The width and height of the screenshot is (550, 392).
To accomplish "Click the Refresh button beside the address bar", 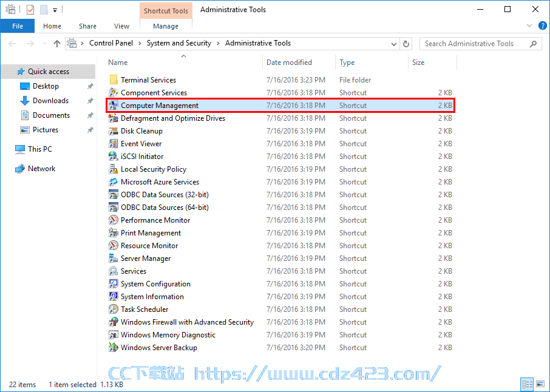I will [x=406, y=44].
